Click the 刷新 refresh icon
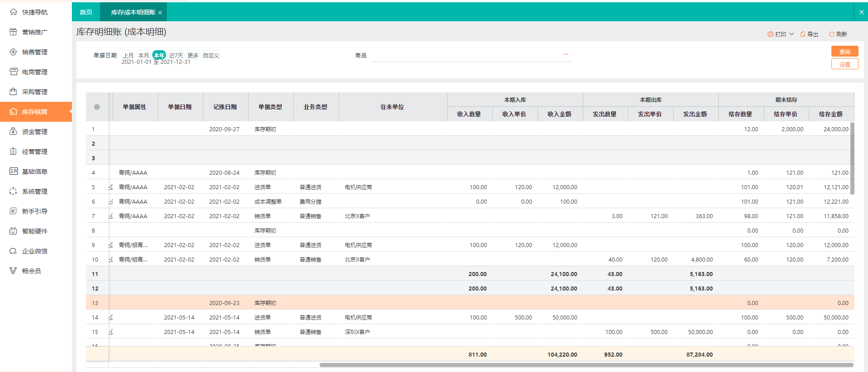 (x=831, y=34)
